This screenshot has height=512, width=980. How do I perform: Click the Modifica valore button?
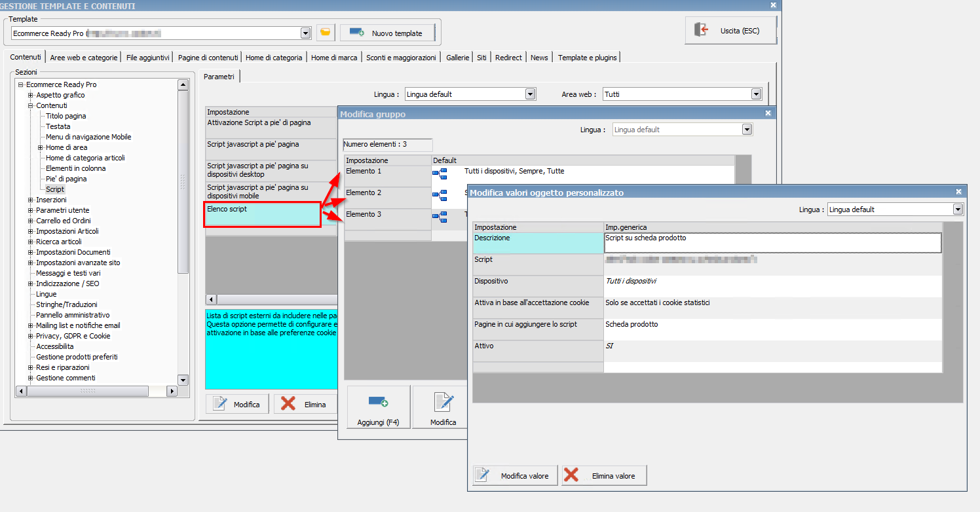click(516, 475)
